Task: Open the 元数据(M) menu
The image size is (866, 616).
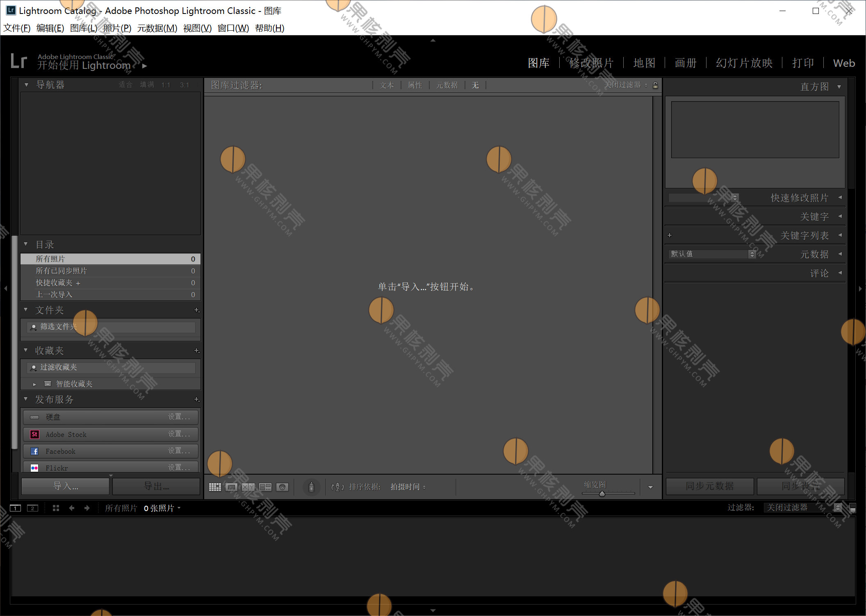Action: (157, 28)
